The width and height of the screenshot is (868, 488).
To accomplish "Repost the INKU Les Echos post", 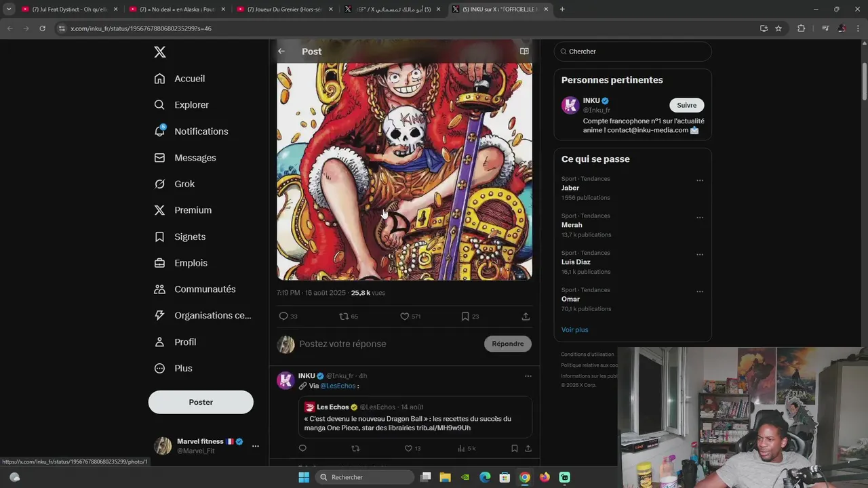I will [355, 449].
